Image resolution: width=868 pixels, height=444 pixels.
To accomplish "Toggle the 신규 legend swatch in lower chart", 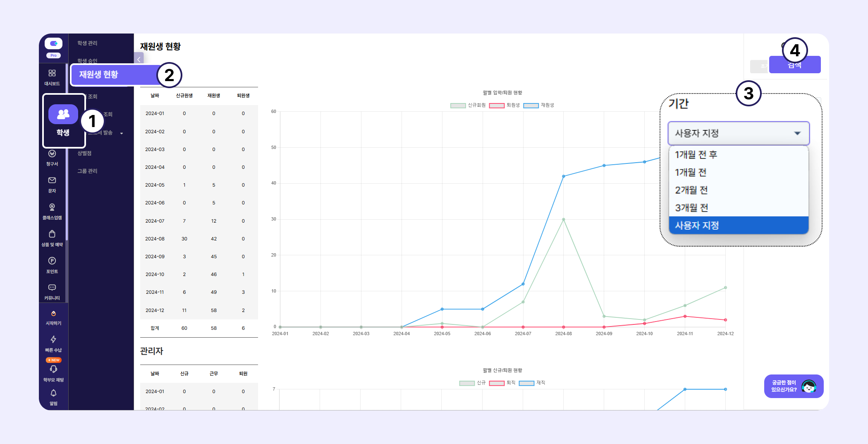I will coord(467,383).
